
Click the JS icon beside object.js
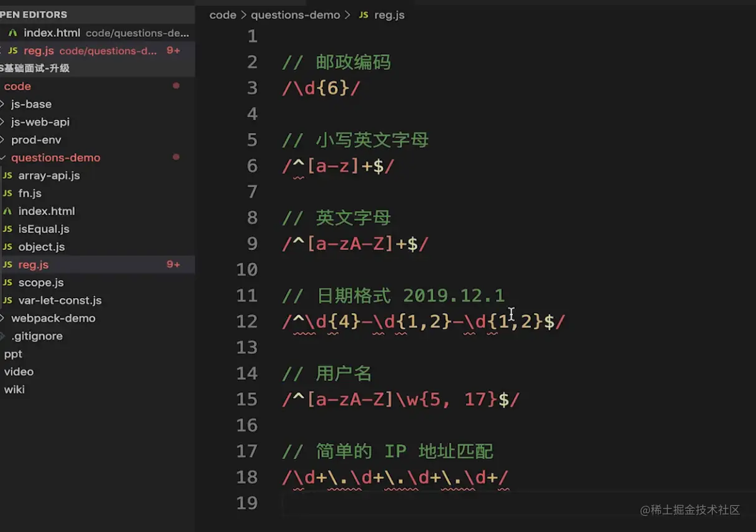[x=7, y=247]
